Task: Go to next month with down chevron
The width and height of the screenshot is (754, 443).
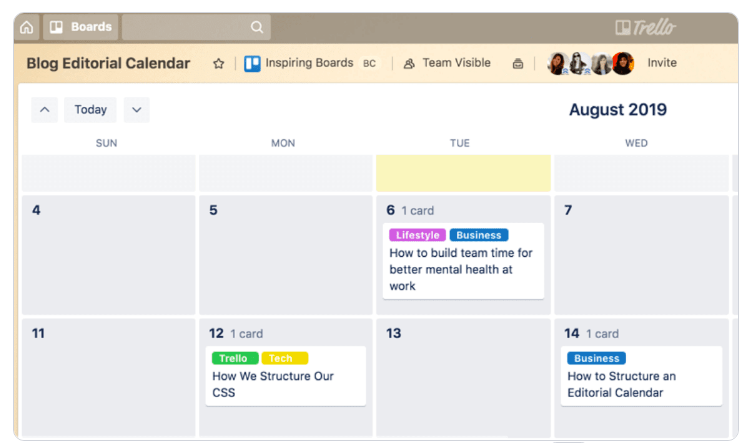Action: 137,110
